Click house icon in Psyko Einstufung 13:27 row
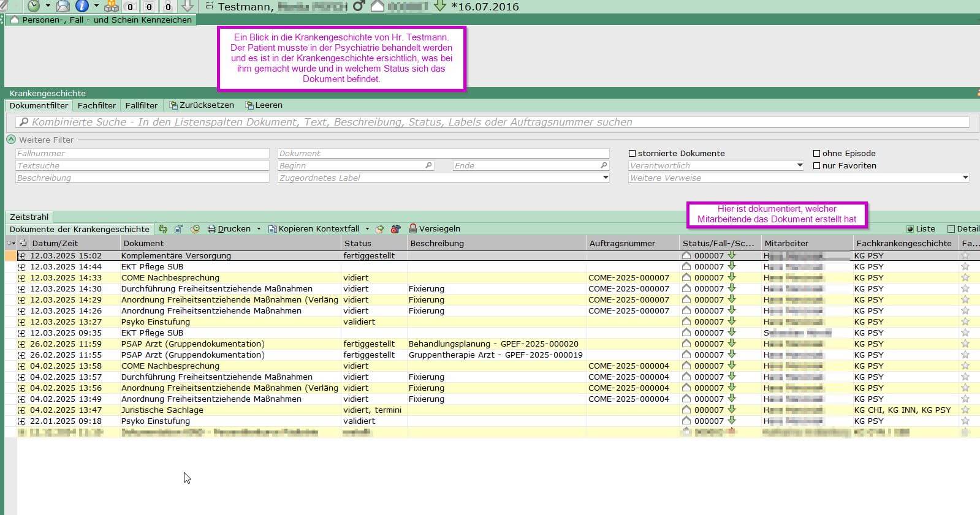This screenshot has width=980, height=515. click(686, 321)
